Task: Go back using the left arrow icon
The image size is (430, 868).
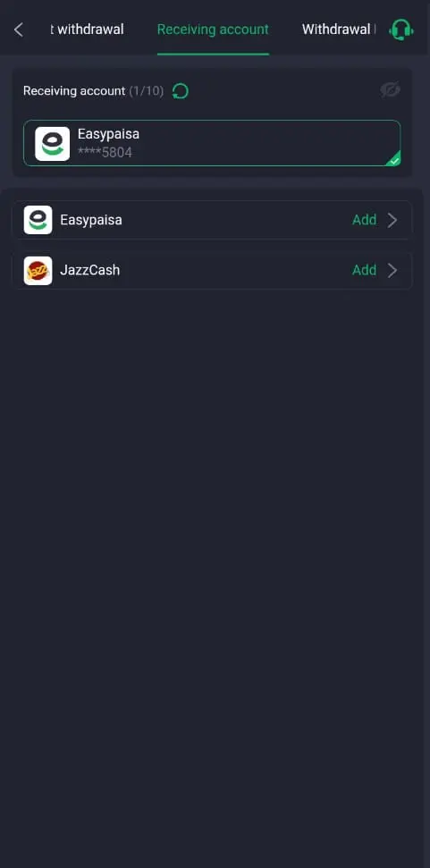Action: pyautogui.click(x=18, y=29)
